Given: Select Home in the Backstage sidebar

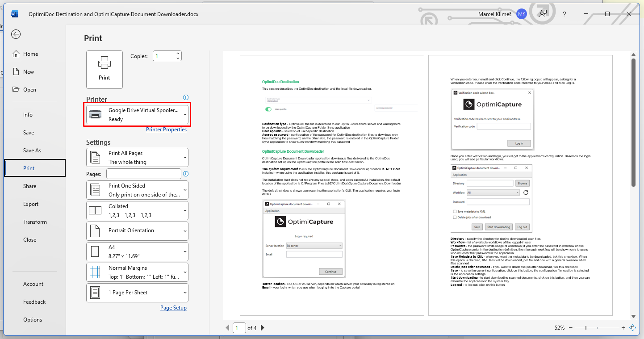Looking at the screenshot, I should pyautogui.click(x=35, y=54).
